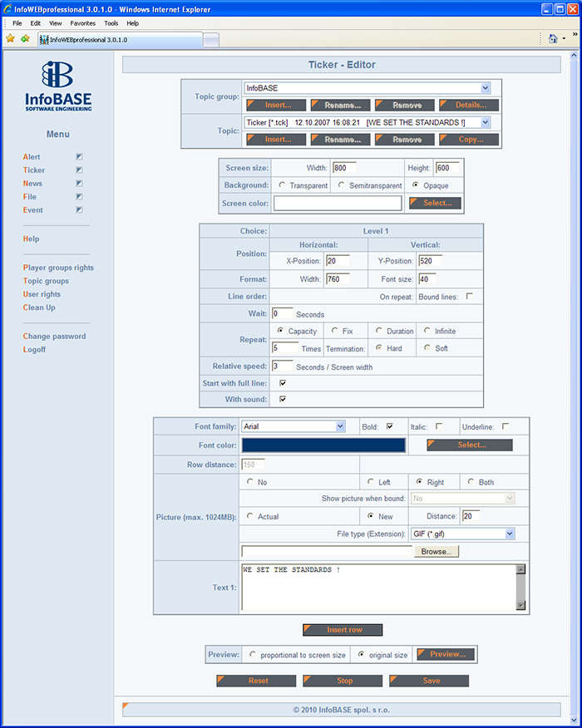This screenshot has height=728, width=582.
Task: Click Add to Favorites star-plus icon
Action: coord(25,39)
